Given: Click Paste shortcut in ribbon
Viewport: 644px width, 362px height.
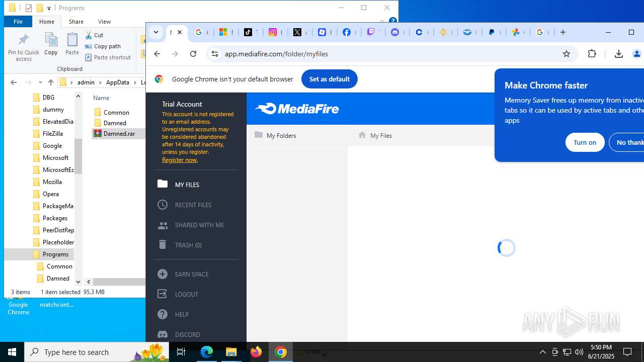Looking at the screenshot, I should coord(108,57).
